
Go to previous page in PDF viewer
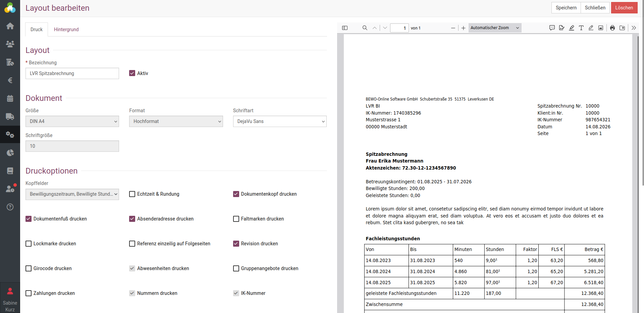click(x=375, y=28)
